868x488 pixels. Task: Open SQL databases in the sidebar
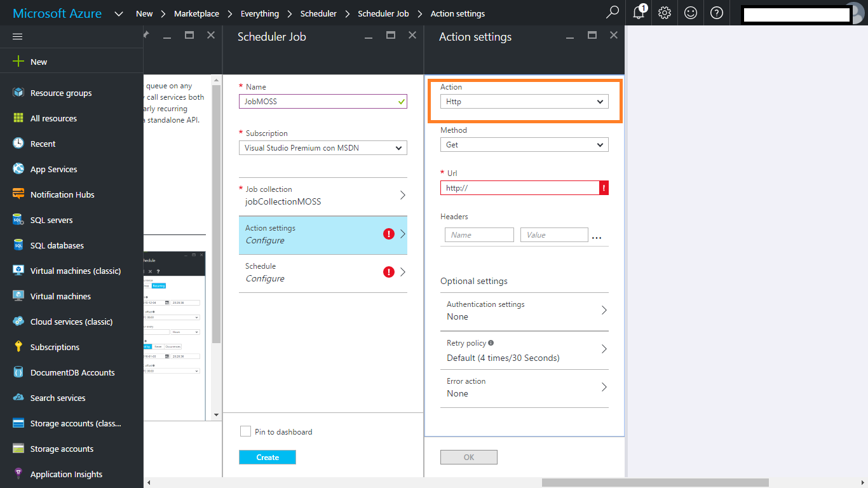(57, 246)
